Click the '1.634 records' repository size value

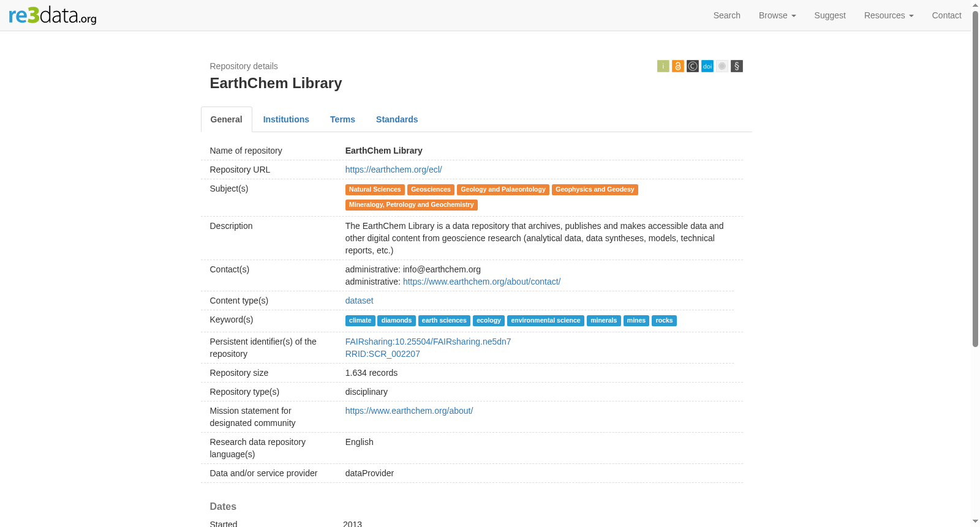point(371,373)
